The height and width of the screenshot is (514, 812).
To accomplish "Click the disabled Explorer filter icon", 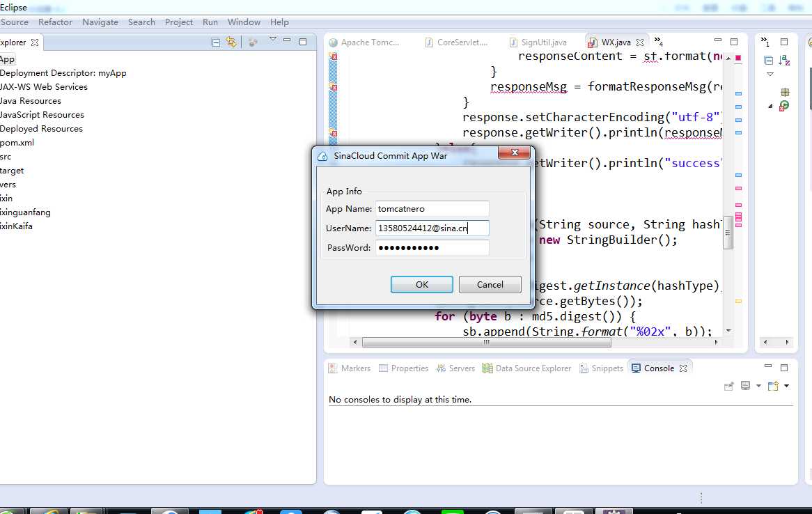I will point(253,42).
